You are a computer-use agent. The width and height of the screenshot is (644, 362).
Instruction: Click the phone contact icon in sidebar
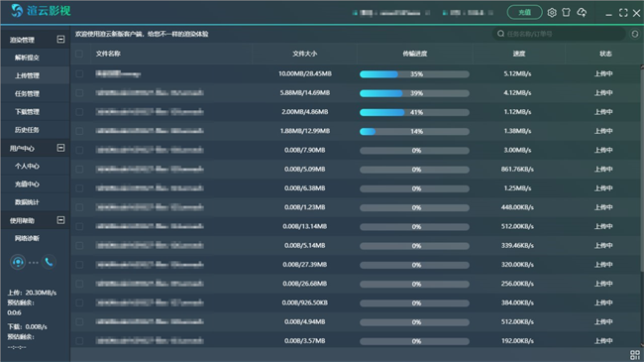pyautogui.click(x=49, y=262)
